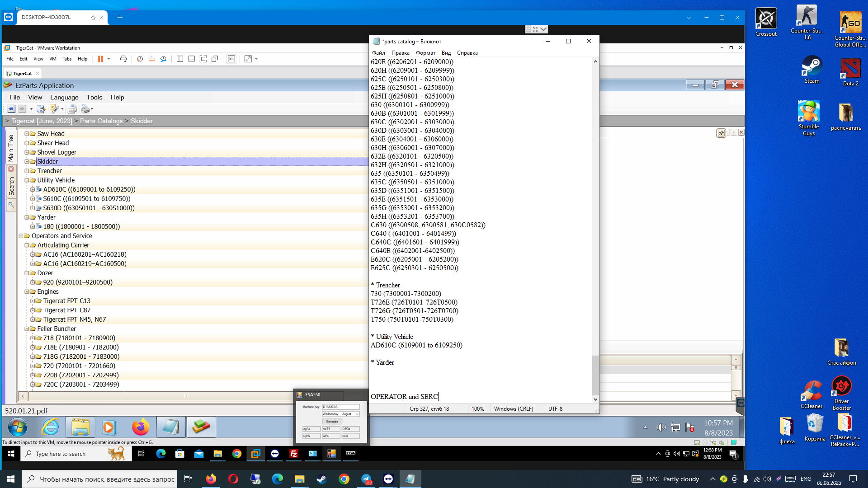Select the Main Tree side tab
868x488 pixels.
click(11, 148)
